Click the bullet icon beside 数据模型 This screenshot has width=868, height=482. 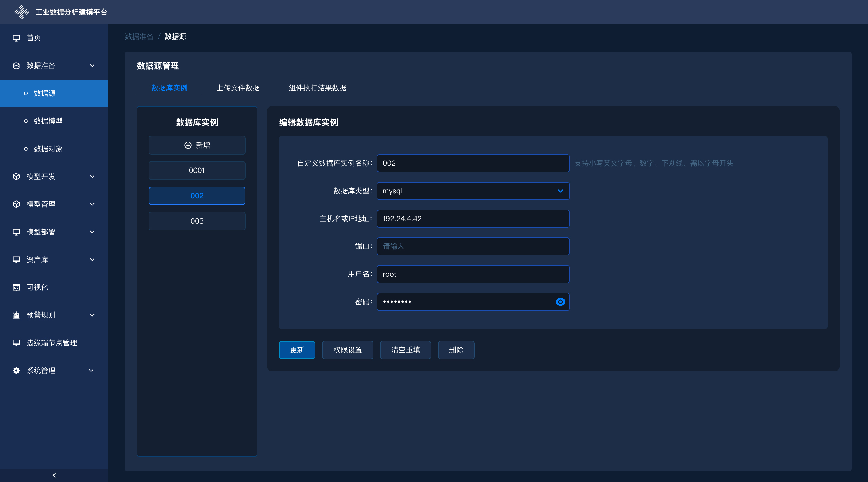click(26, 121)
